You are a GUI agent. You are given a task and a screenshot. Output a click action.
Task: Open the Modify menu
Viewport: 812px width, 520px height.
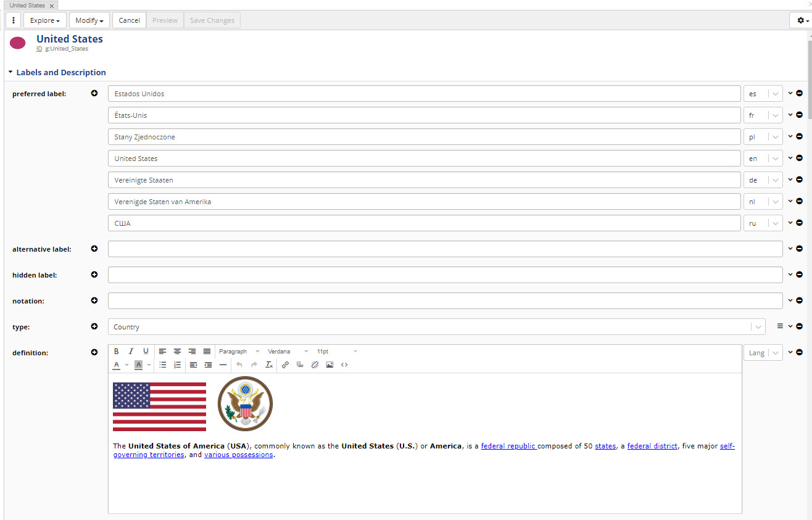pyautogui.click(x=89, y=20)
